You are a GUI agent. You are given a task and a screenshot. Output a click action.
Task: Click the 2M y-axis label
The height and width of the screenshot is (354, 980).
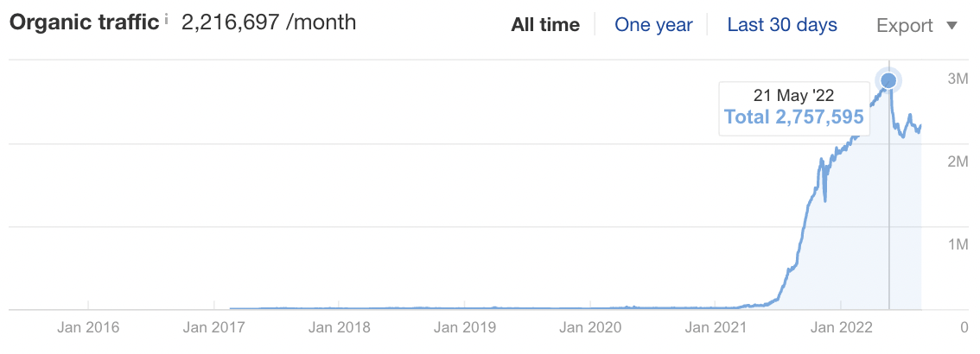958,161
